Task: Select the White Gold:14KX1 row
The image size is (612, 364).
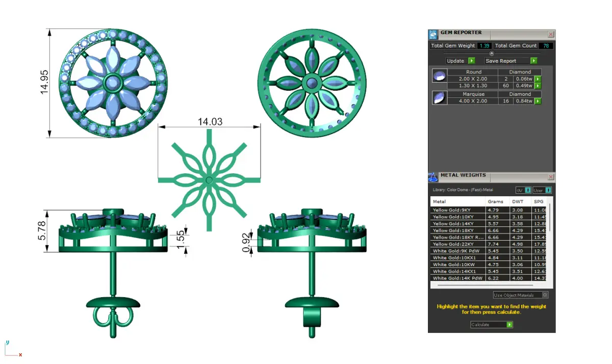Action: click(489, 271)
